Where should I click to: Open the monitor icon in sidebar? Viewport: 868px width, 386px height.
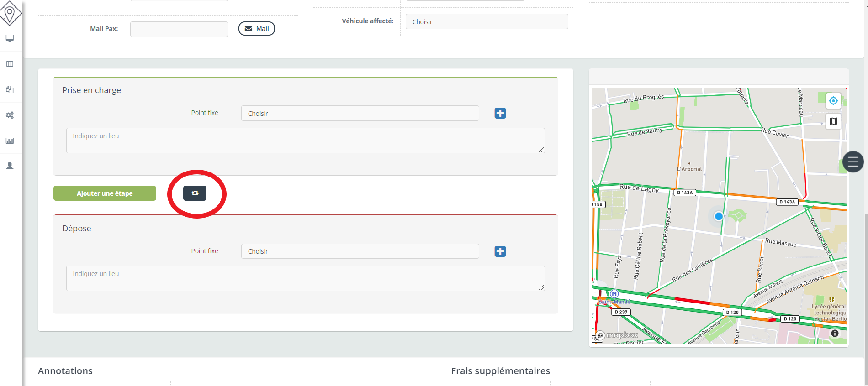pos(10,38)
